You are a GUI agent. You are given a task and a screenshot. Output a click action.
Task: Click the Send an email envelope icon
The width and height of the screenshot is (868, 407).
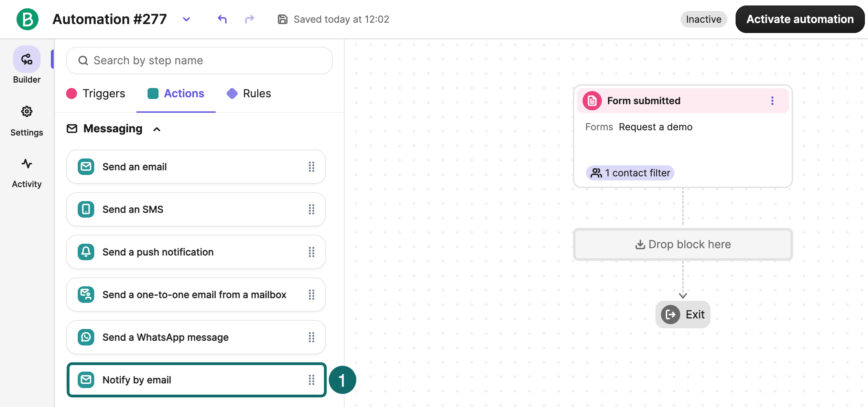[86, 167]
